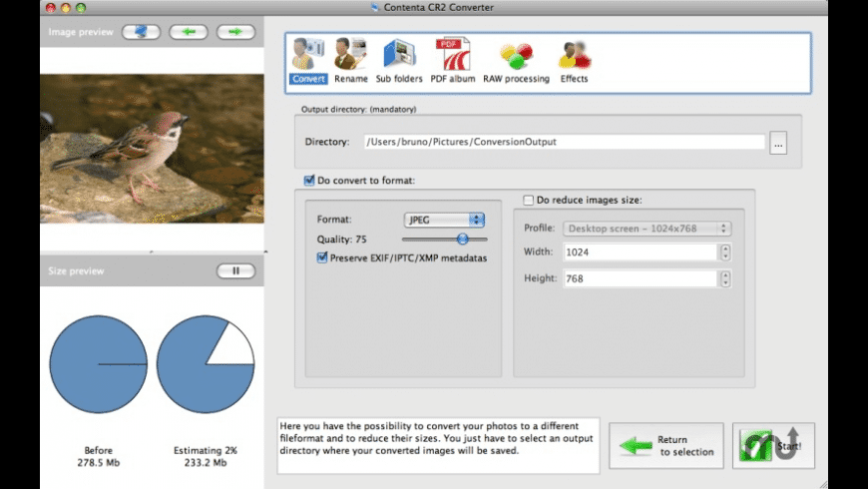
Task: Click the bird preview image
Action: [x=153, y=149]
